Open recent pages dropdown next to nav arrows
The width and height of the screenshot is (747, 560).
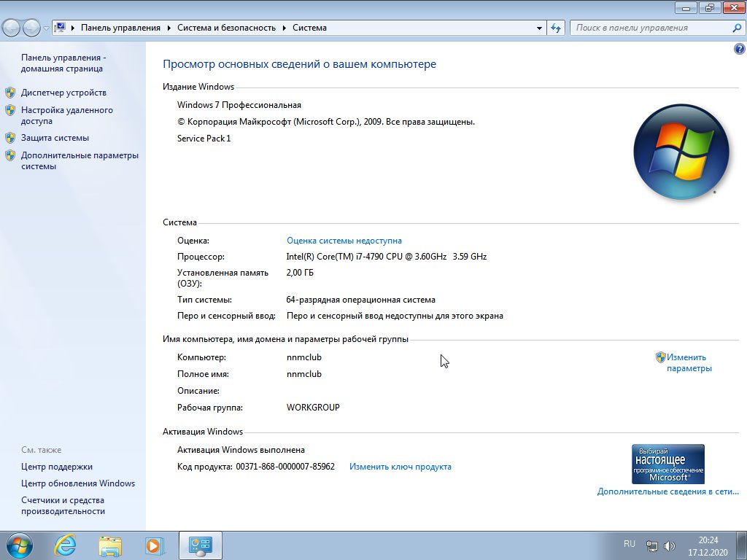tap(47, 28)
